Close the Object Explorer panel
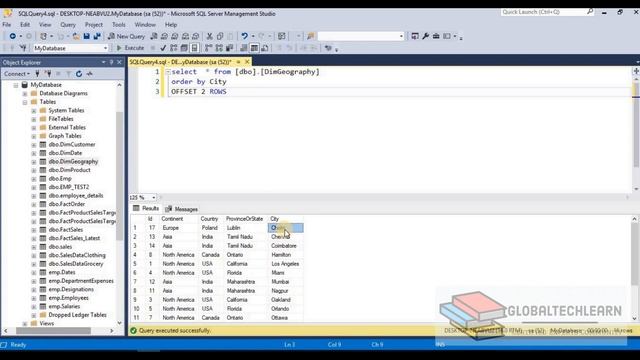The width and height of the screenshot is (640, 360). [x=120, y=62]
